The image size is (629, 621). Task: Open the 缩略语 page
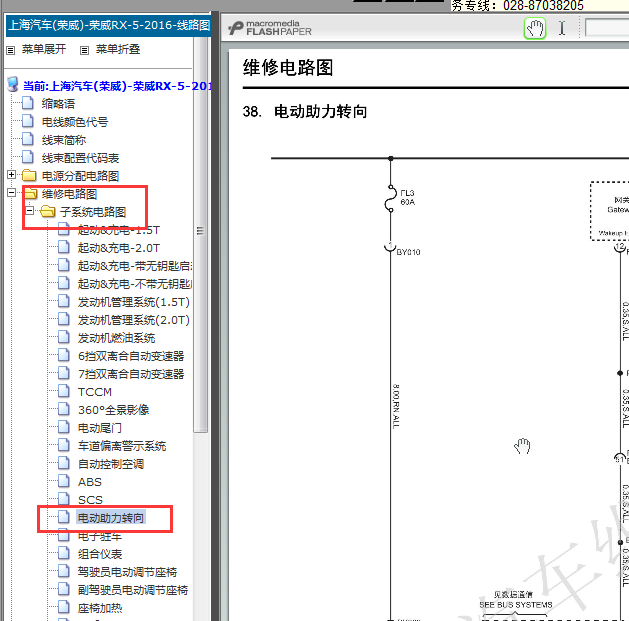tap(58, 104)
